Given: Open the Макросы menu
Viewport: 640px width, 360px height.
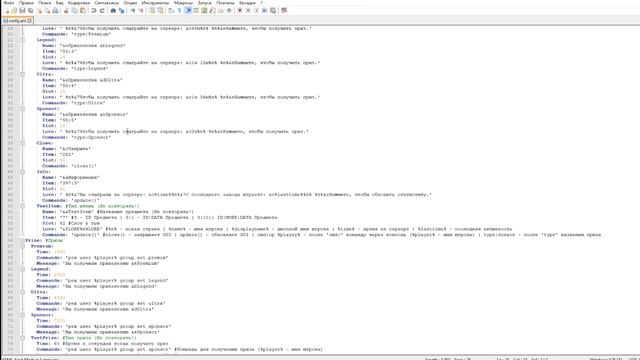Looking at the screenshot, I should [184, 3].
